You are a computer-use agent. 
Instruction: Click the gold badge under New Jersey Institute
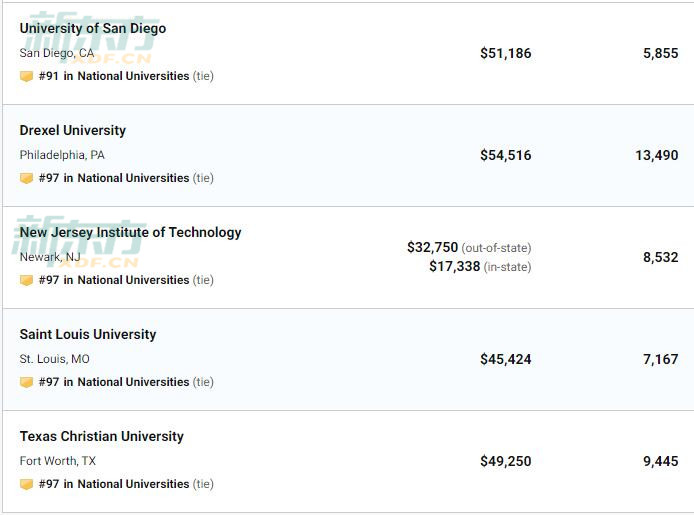coord(27,280)
